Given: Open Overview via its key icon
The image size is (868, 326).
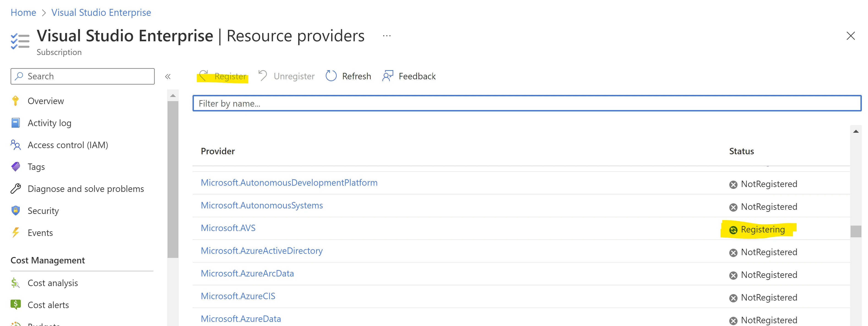Looking at the screenshot, I should coord(16,101).
